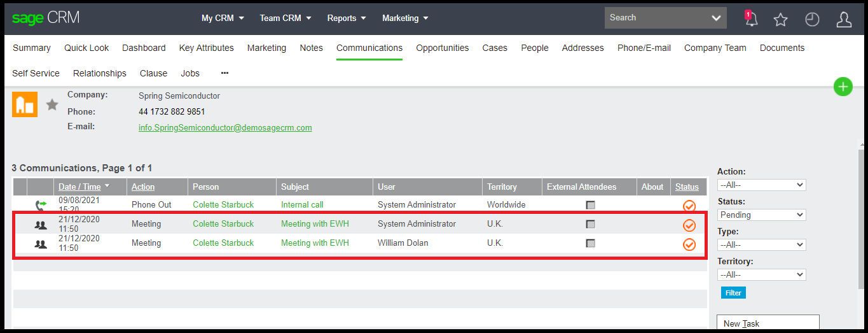Viewport: 868px width, 333px height.
Task: Switch to the Company Team tab
Action: coord(715,48)
